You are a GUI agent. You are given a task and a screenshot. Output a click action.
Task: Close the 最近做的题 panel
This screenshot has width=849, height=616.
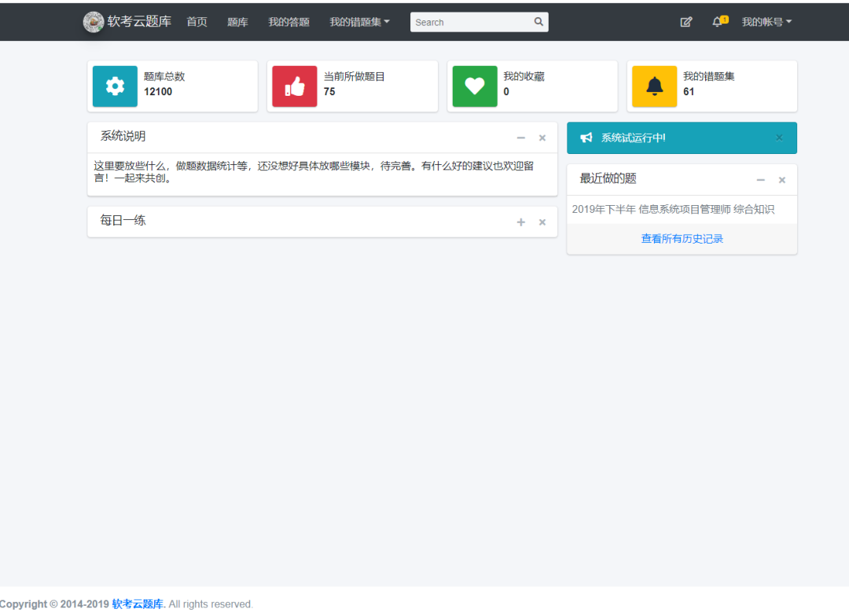point(782,180)
